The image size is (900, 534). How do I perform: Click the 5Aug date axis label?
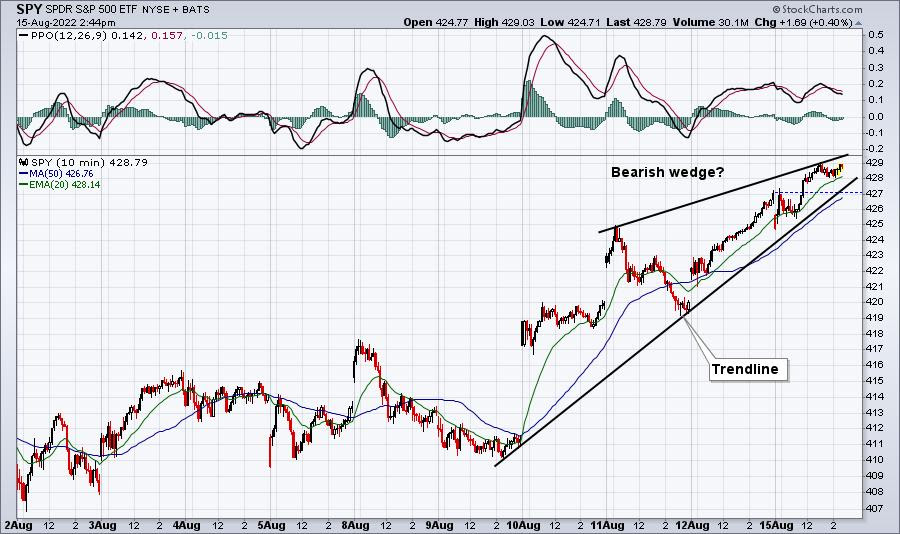click(271, 525)
